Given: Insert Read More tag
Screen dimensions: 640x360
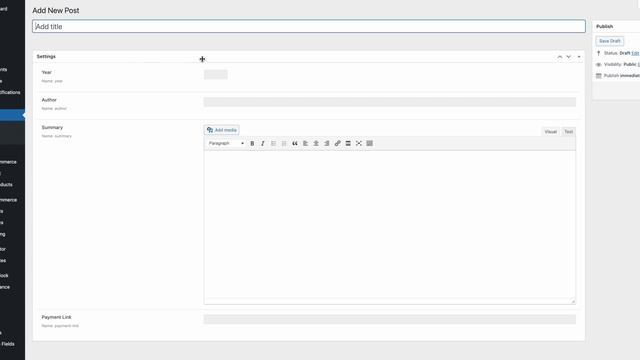Looking at the screenshot, I should [348, 143].
